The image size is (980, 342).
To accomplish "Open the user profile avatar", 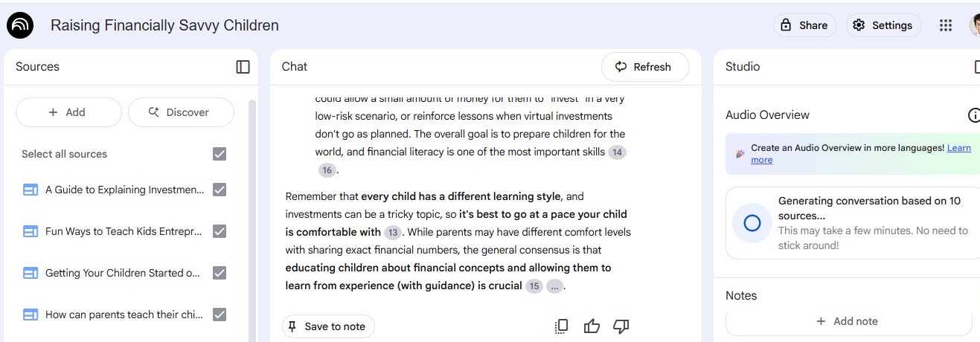I will (975, 25).
